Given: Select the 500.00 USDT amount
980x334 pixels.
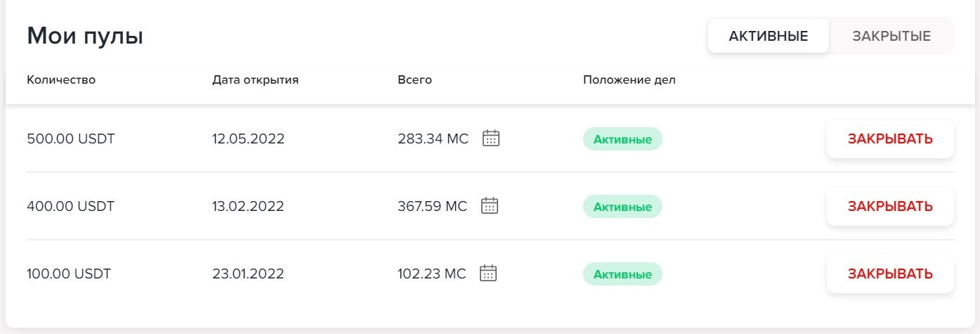Looking at the screenshot, I should pos(70,139).
